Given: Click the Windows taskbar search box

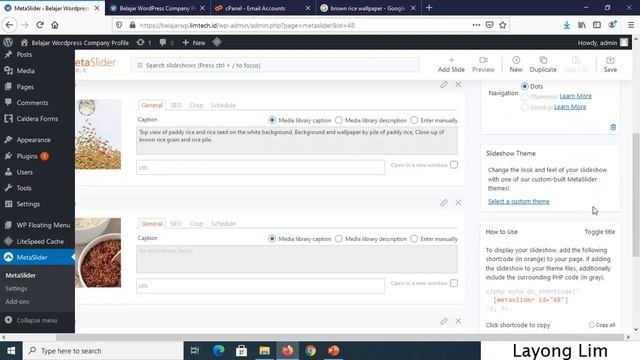Looking at the screenshot, I should tap(104, 351).
